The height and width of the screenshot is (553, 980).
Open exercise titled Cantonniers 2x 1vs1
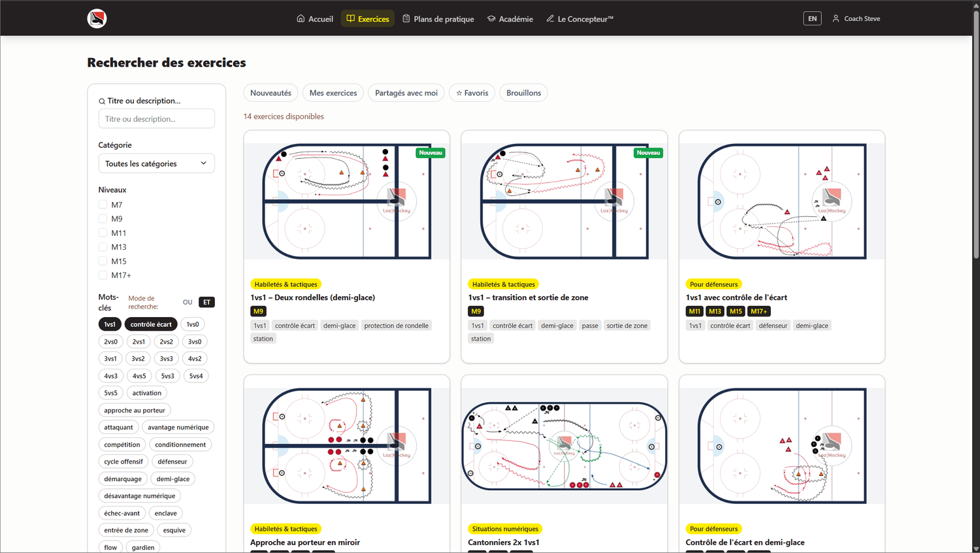pyautogui.click(x=504, y=542)
